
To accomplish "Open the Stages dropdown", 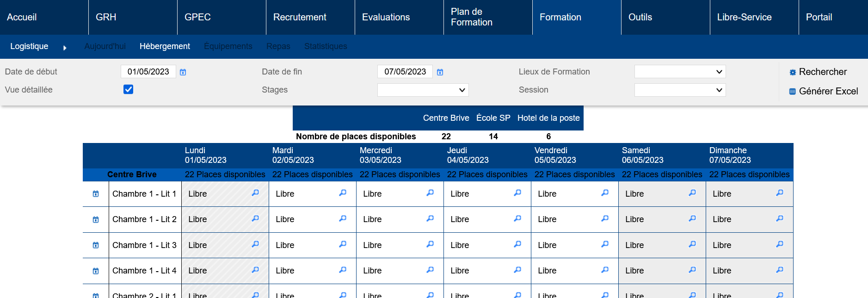I will 423,90.
